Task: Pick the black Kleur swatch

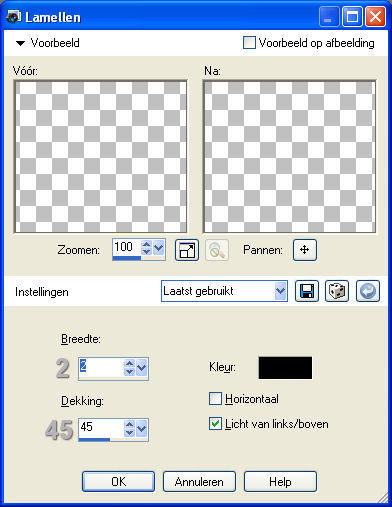Action: click(x=285, y=368)
